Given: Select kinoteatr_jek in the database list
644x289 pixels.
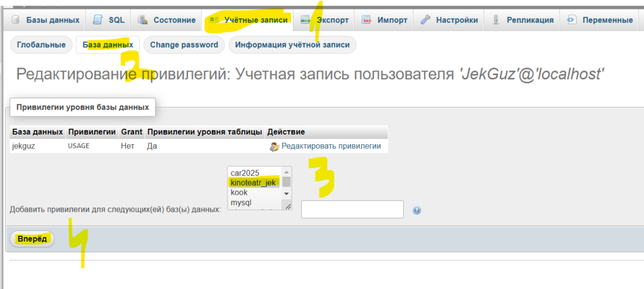Looking at the screenshot, I should pyautogui.click(x=253, y=183).
